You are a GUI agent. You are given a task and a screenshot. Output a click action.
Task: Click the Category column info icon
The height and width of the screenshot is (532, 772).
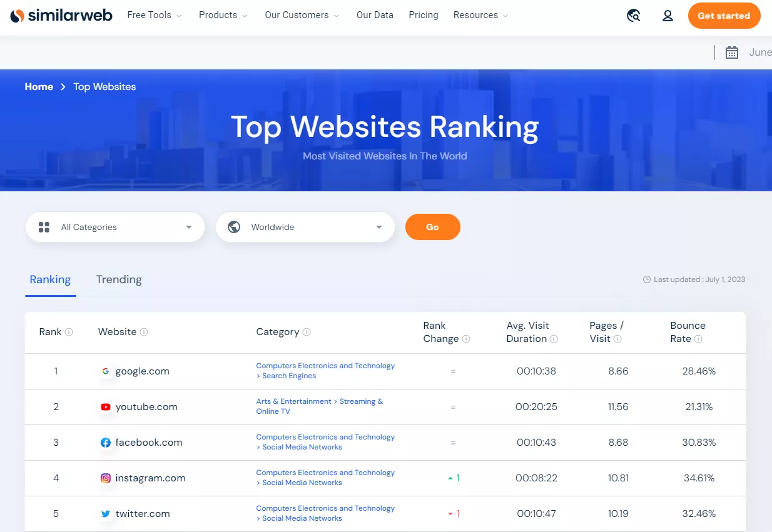pyautogui.click(x=307, y=332)
